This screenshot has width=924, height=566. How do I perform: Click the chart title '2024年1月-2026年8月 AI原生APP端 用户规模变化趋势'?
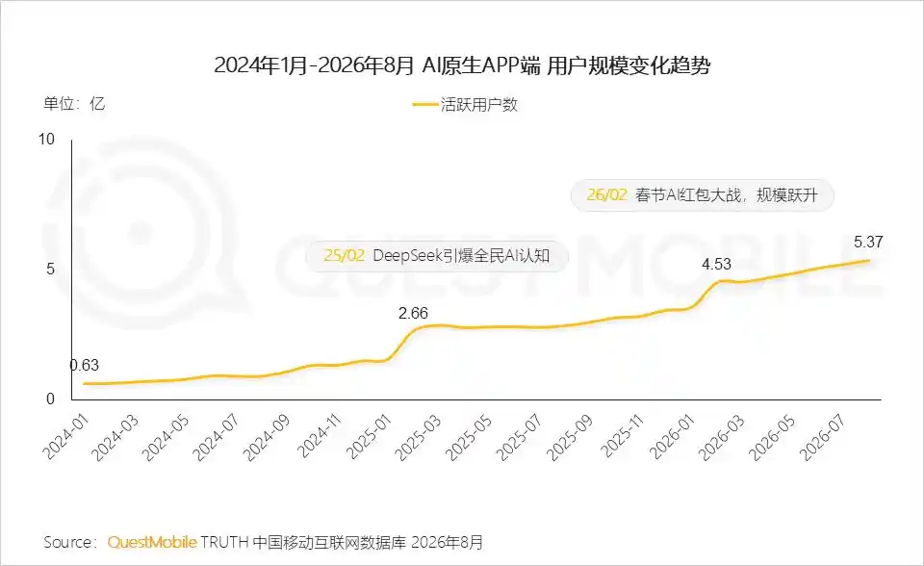pos(462,64)
